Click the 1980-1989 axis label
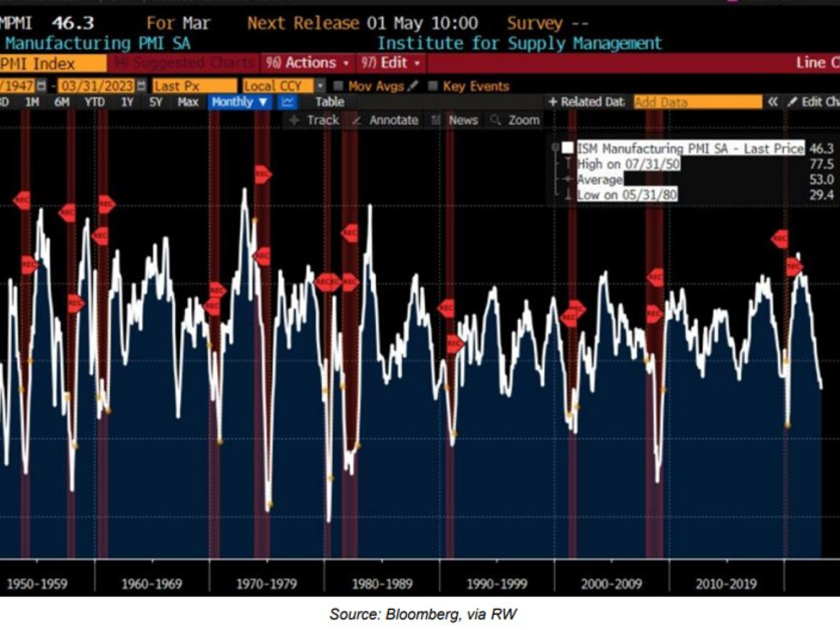The height and width of the screenshot is (630, 840). pyautogui.click(x=382, y=584)
